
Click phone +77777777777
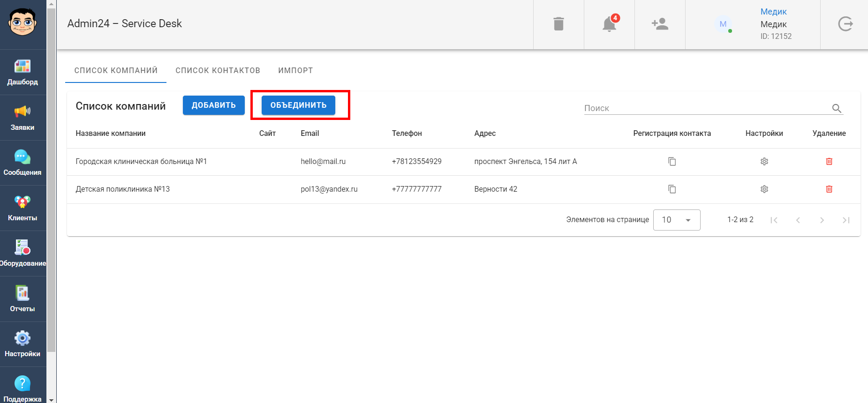416,189
